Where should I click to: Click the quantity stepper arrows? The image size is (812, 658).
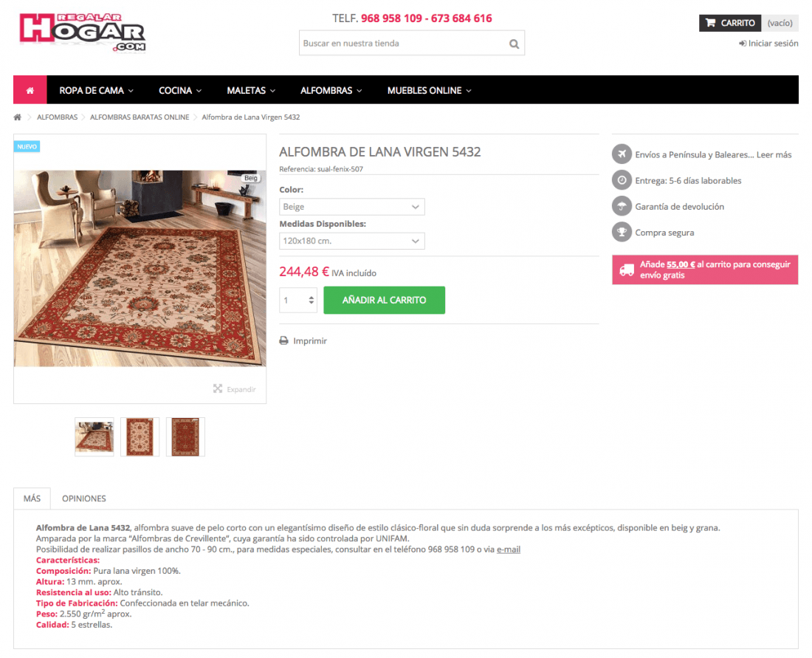312,300
